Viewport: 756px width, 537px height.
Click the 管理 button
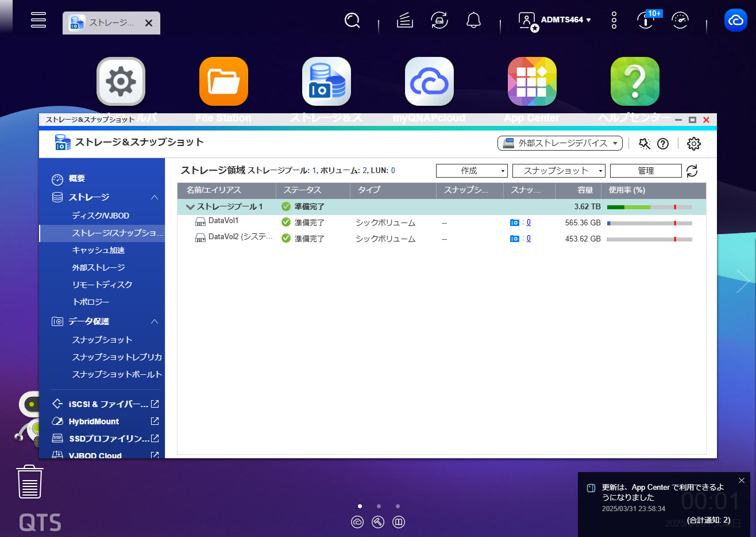(646, 171)
